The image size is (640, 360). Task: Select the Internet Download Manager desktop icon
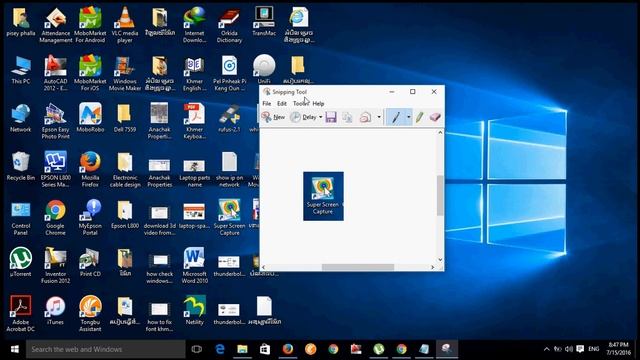pyautogui.click(x=194, y=25)
